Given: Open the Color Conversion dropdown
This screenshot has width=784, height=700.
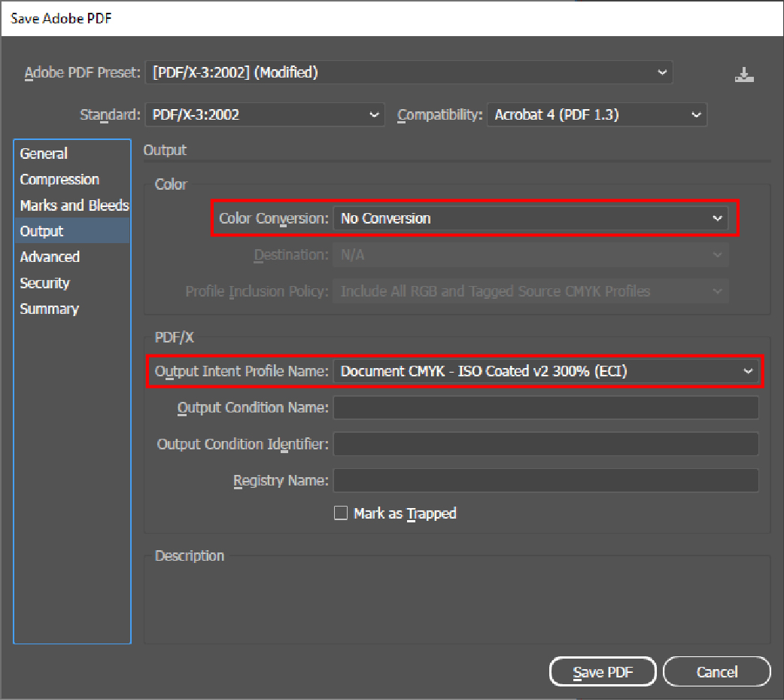Looking at the screenshot, I should pos(530,218).
